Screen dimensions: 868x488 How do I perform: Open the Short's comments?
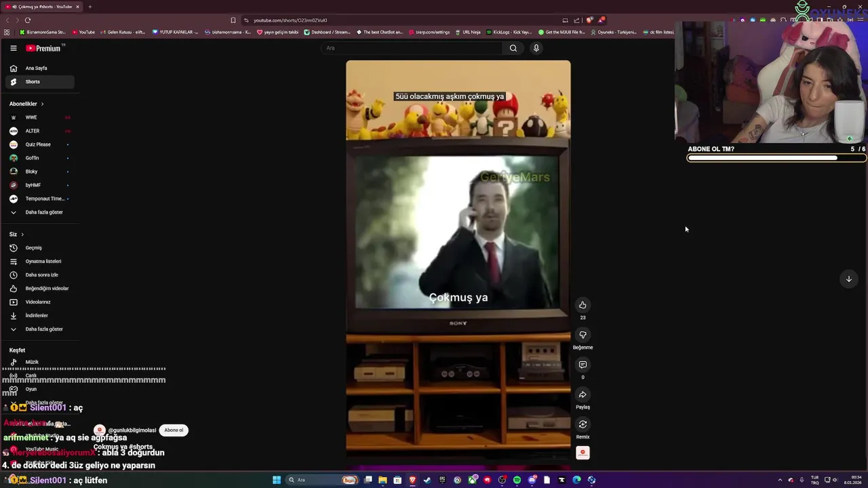[583, 365]
